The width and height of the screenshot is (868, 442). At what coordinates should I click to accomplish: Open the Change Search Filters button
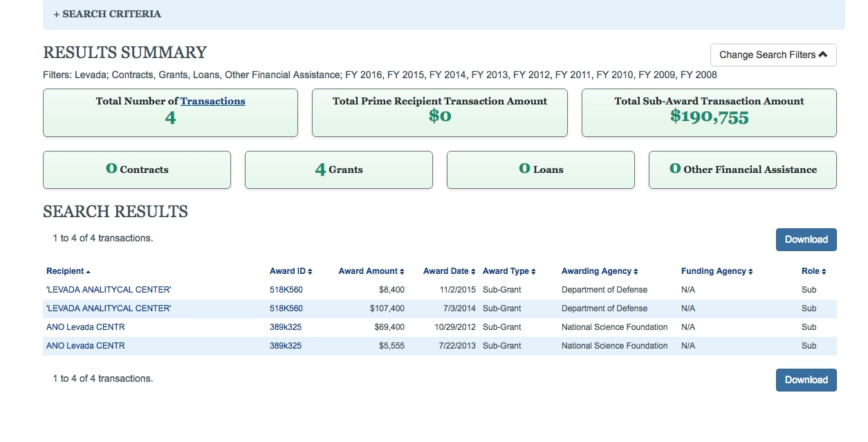click(773, 55)
